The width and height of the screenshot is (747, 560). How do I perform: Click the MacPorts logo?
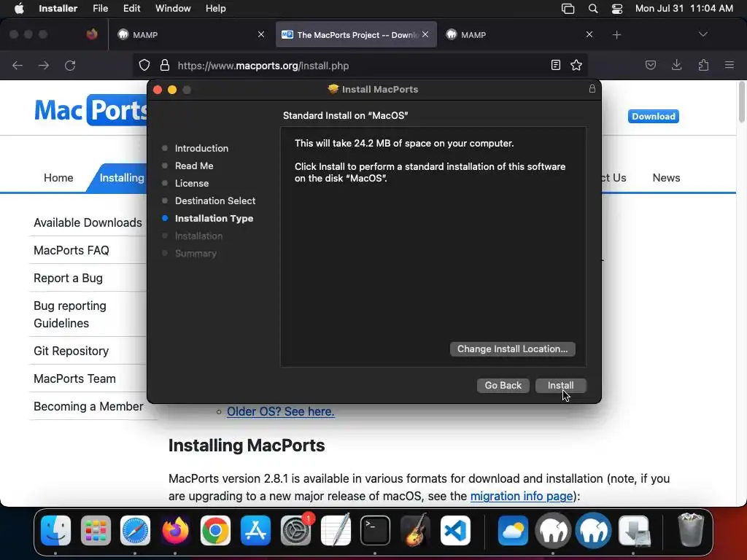(x=90, y=110)
